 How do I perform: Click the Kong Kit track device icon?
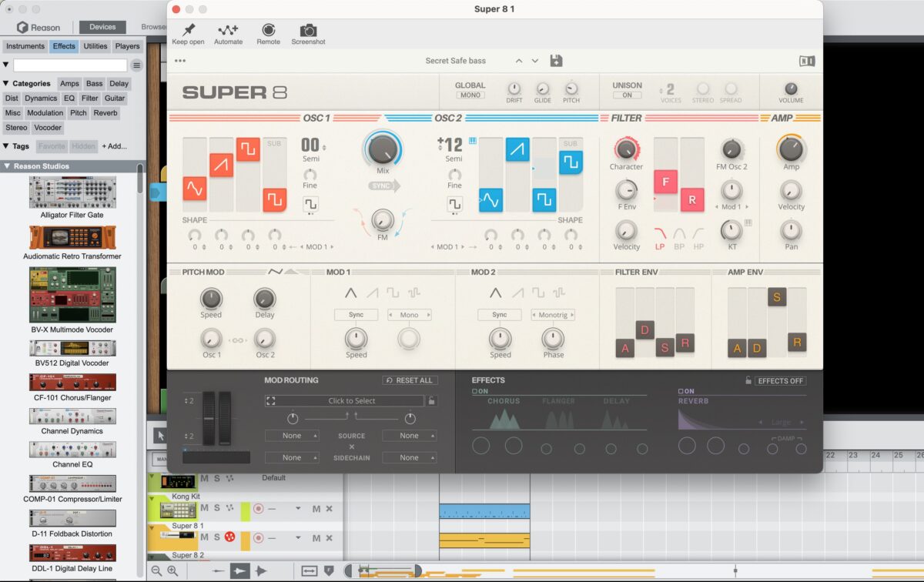[x=178, y=510]
